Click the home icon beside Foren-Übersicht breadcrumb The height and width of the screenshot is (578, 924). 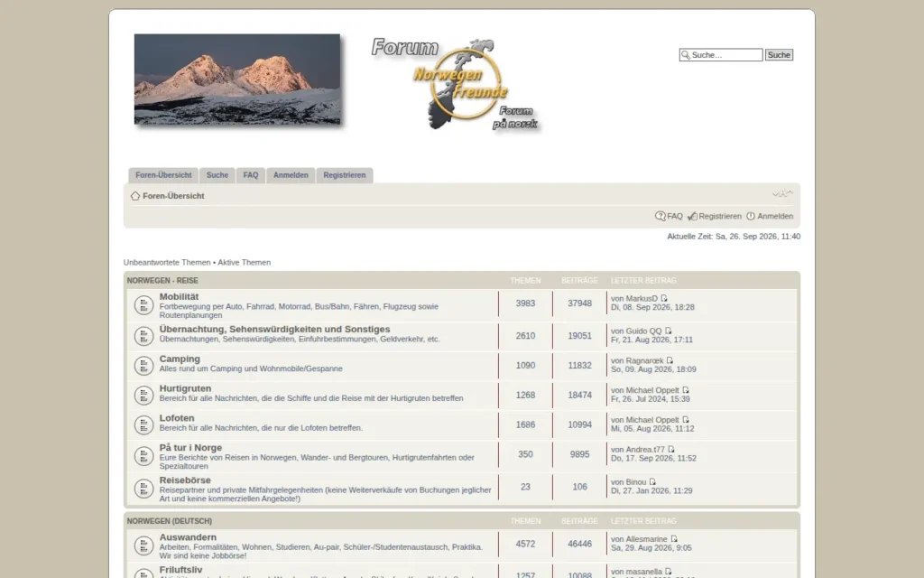(x=135, y=196)
